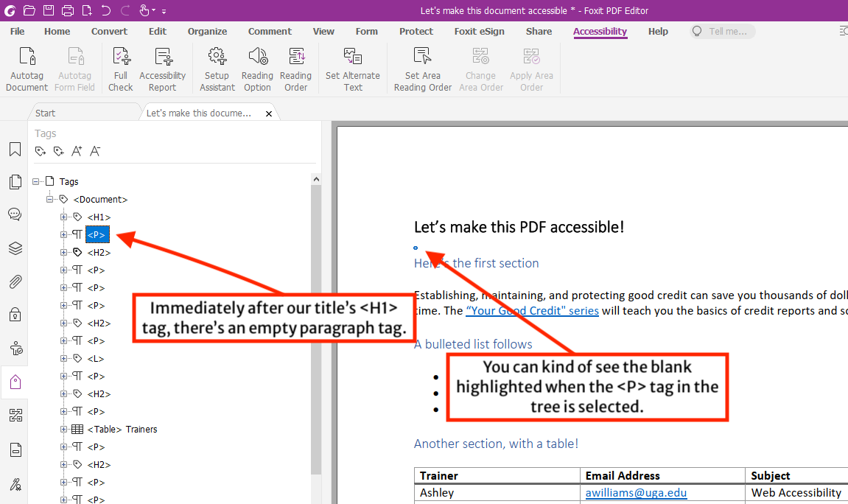This screenshot has width=848, height=504.
Task: Open the Setup Assistant
Action: tap(217, 66)
